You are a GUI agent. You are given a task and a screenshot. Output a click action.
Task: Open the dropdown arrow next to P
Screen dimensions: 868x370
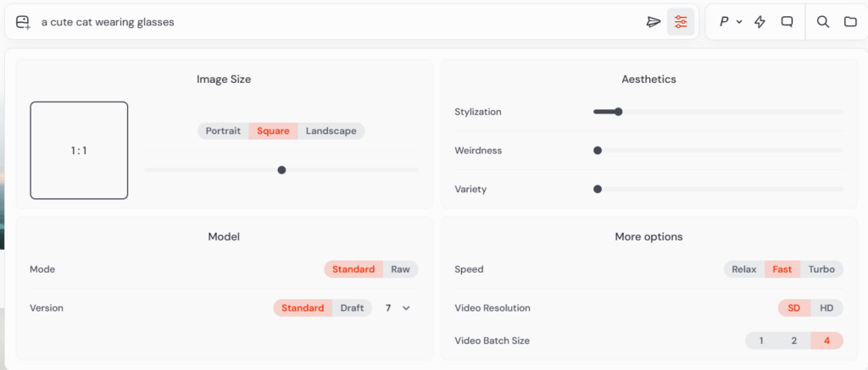tap(739, 22)
